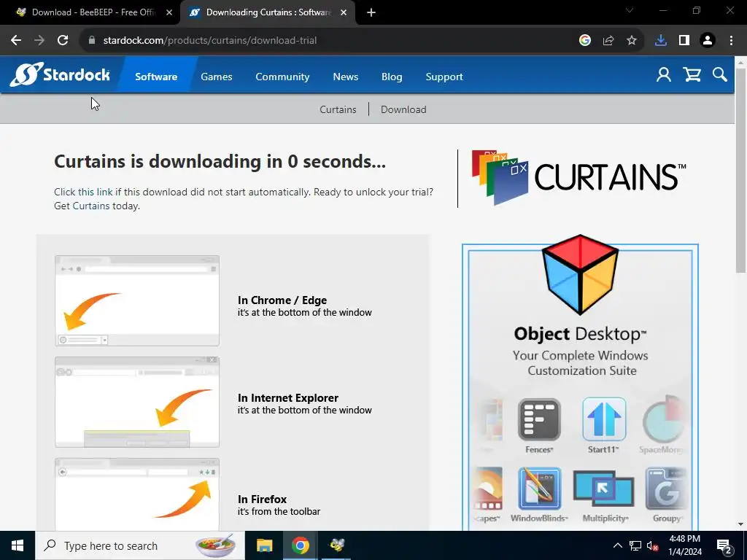747x560 pixels.
Task: Open File Explorer from taskbar
Action: [264, 545]
